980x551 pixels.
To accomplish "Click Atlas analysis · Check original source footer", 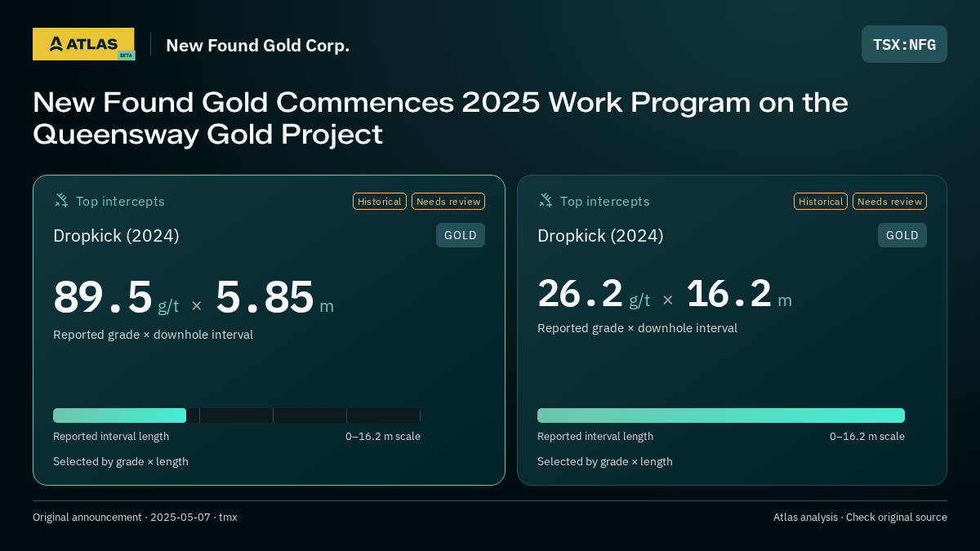I will pos(860,518).
